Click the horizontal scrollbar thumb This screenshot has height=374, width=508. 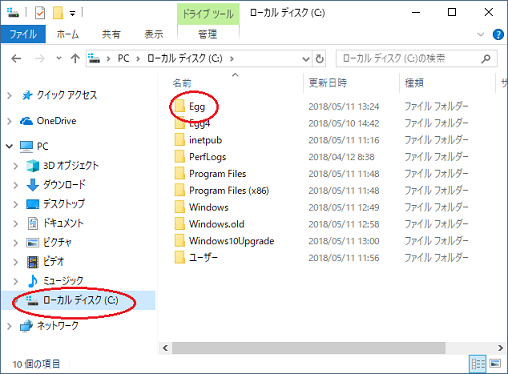click(309, 348)
